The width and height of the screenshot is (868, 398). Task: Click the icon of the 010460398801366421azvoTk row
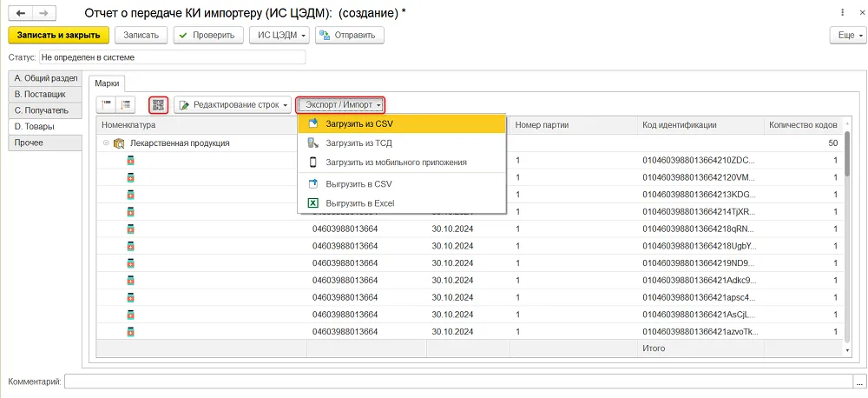pyautogui.click(x=131, y=332)
